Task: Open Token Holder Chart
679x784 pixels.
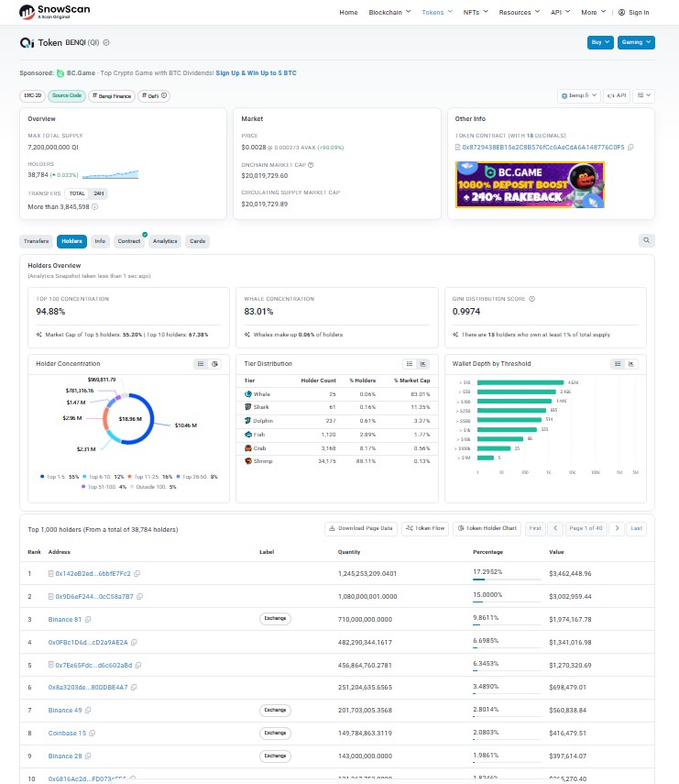Action: [487, 528]
